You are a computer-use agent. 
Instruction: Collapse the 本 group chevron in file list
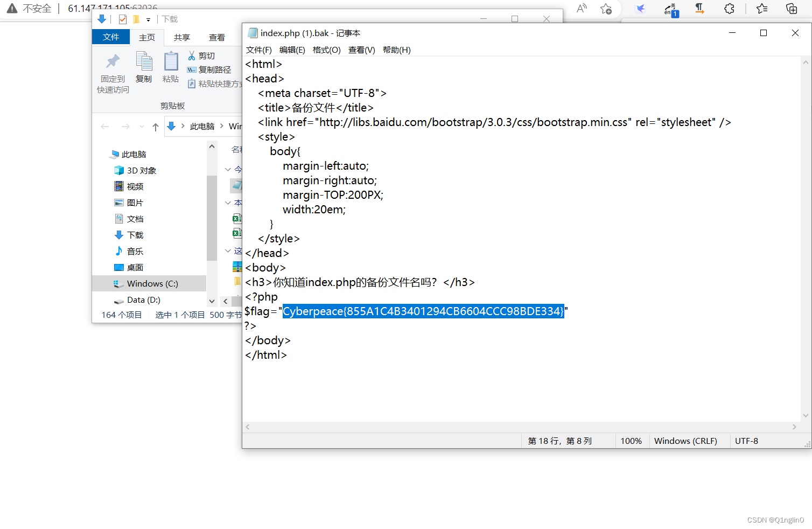tap(228, 203)
